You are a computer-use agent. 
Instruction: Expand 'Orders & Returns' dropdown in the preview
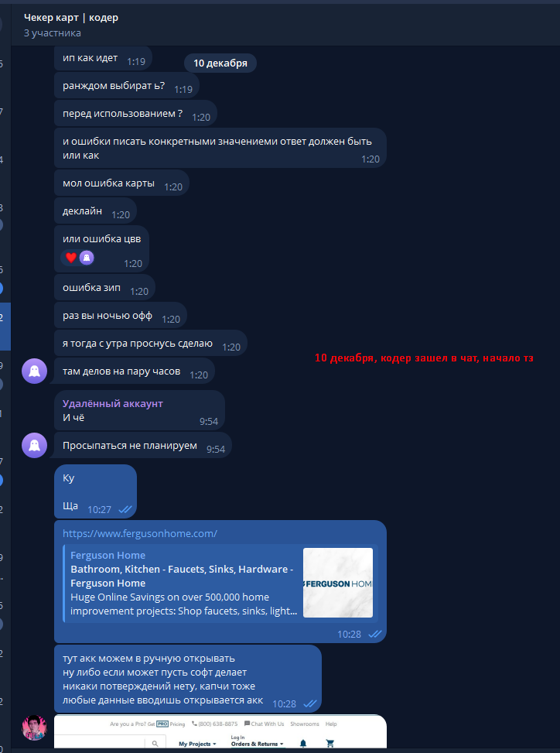pyautogui.click(x=258, y=744)
